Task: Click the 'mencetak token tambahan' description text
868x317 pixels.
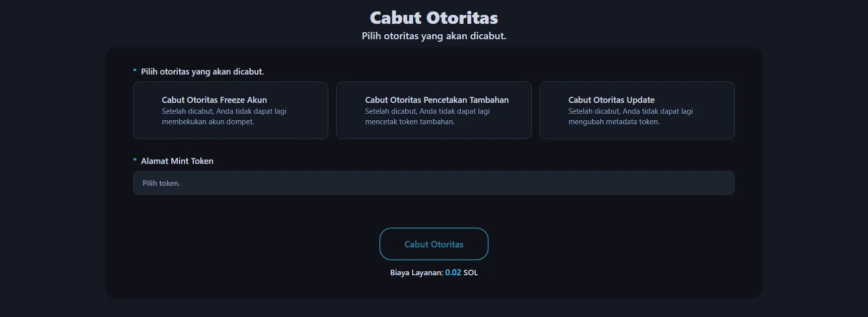Action: coord(410,122)
